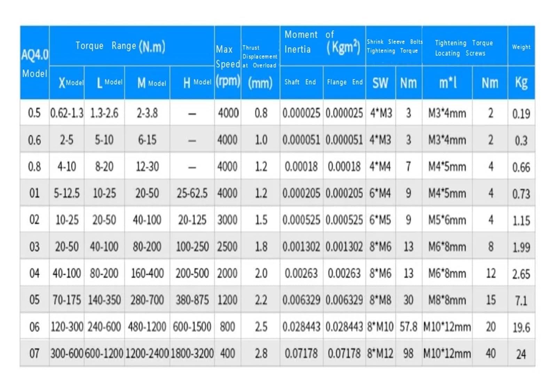This screenshot has width=557, height=392.
Task: Select weight value "19.6"
Action: click(521, 328)
